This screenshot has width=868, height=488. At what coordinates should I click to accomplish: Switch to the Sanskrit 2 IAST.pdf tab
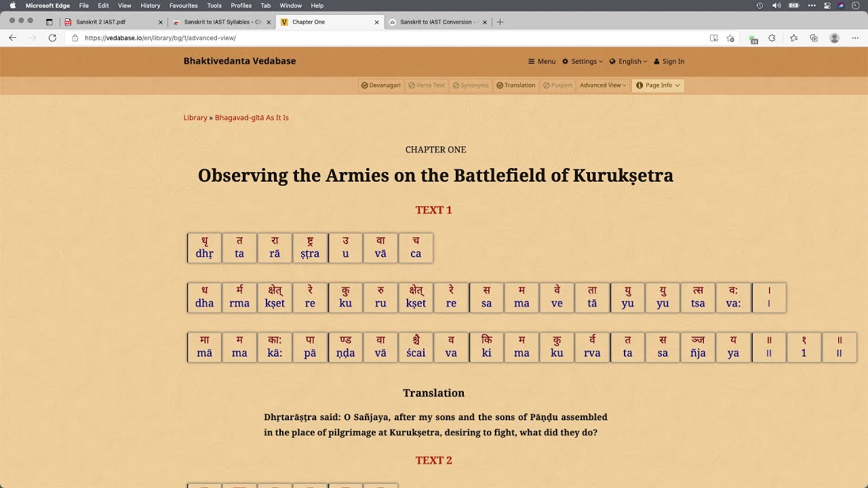pyautogui.click(x=114, y=22)
